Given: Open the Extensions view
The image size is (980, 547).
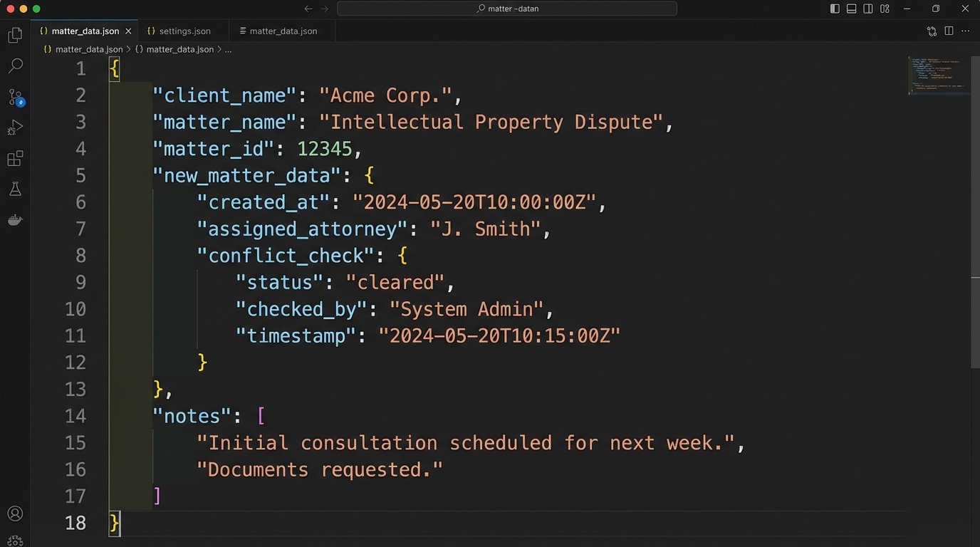Looking at the screenshot, I should 15,157.
